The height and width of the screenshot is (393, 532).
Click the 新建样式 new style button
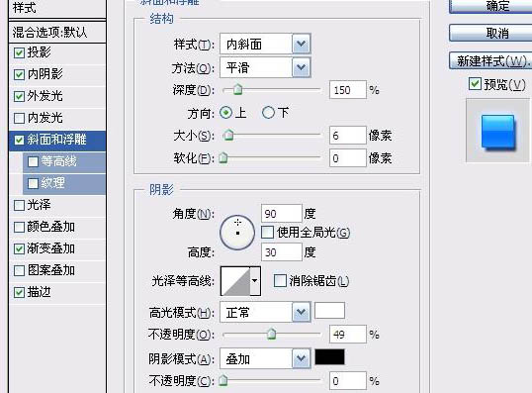point(490,60)
